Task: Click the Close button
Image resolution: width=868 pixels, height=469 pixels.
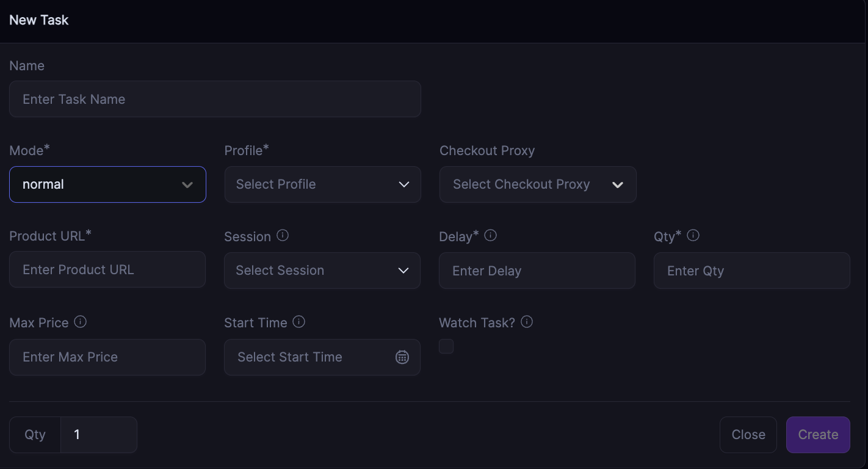Action: (748, 435)
